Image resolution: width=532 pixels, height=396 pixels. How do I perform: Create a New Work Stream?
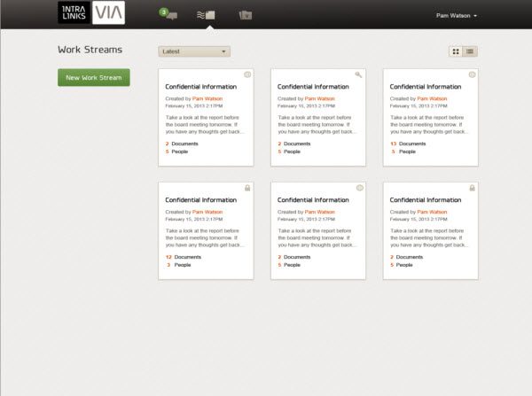93,78
